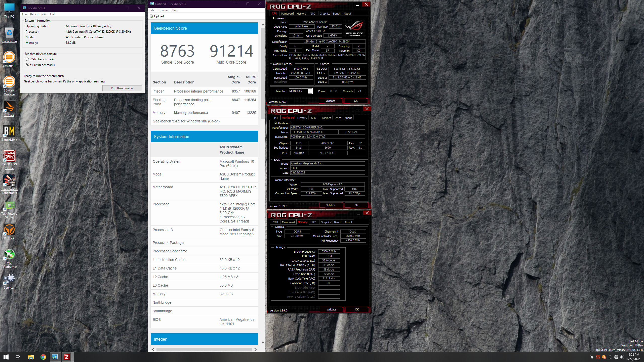
Task: Open About tab in top CPU-Z window
Action: pos(347,14)
